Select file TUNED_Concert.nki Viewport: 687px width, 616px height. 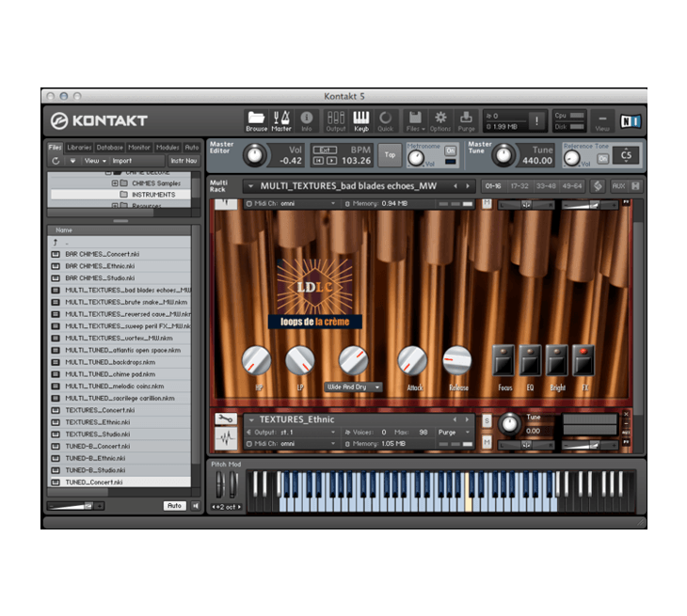tap(120, 482)
